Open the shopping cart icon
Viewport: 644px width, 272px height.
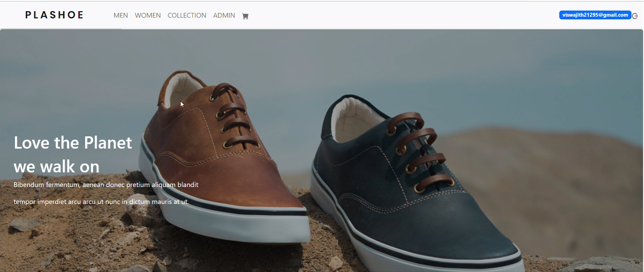(245, 16)
